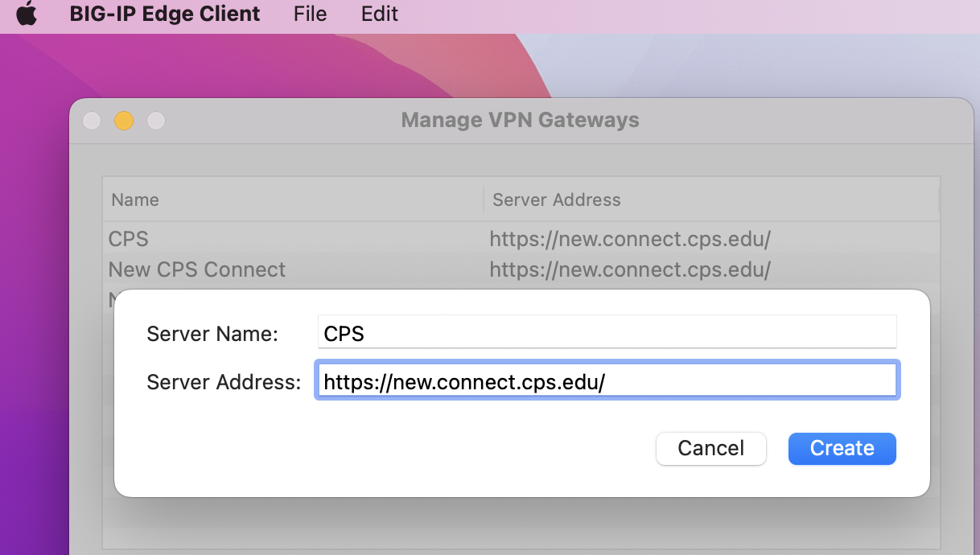Image resolution: width=980 pixels, height=555 pixels.
Task: Click into the Server Address field
Action: (x=607, y=381)
